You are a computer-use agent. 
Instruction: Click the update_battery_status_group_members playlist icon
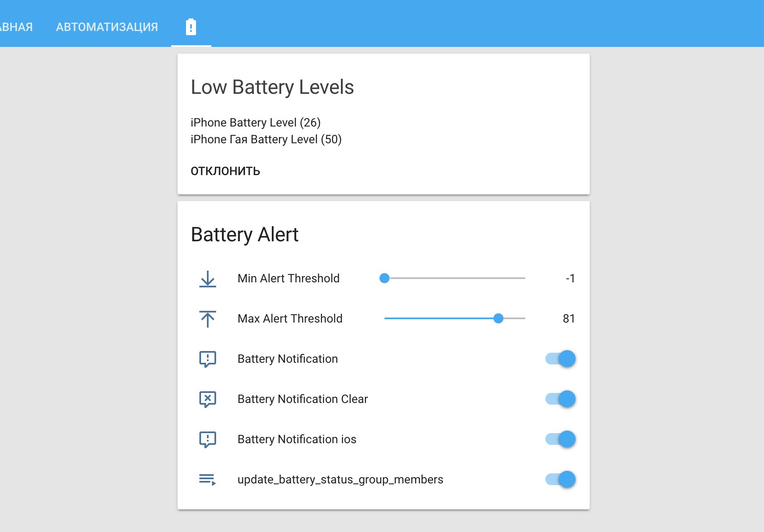click(x=207, y=479)
